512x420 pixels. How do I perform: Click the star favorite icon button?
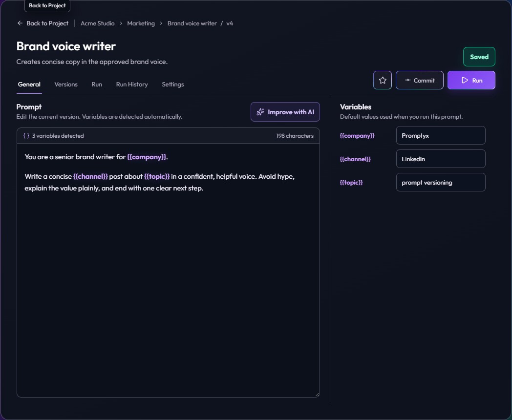[x=383, y=80]
